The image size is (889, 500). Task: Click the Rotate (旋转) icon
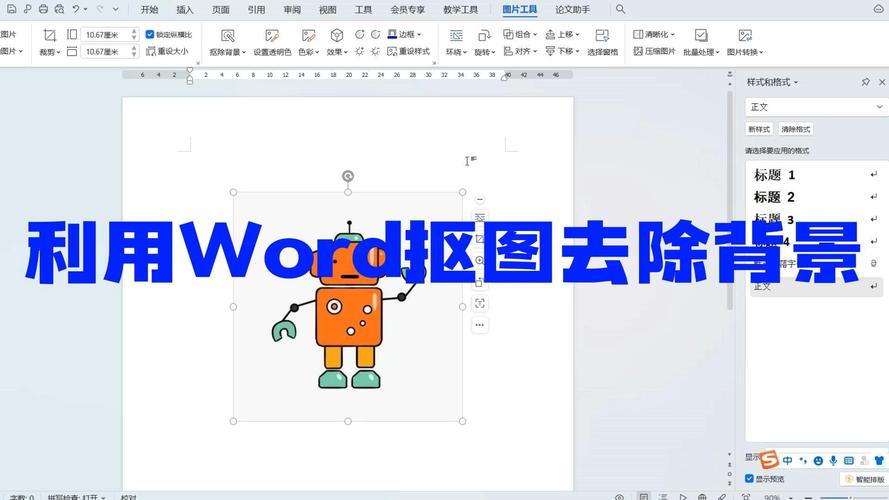(x=484, y=36)
